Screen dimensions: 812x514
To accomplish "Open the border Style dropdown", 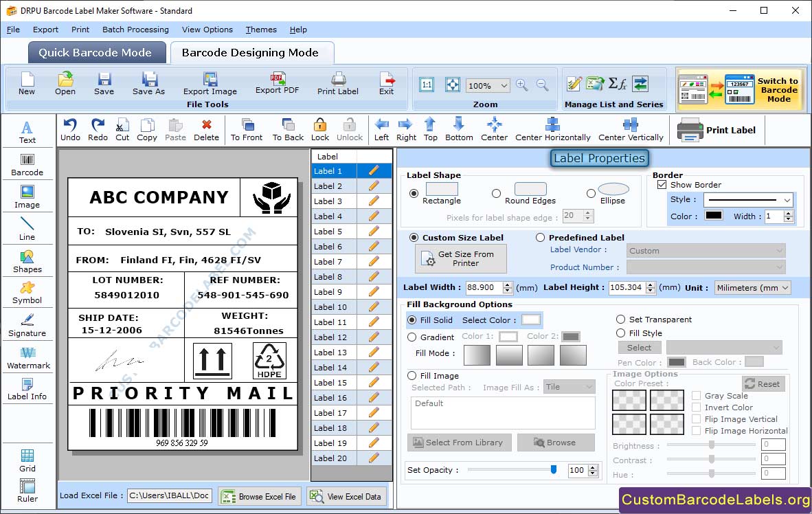I will (787, 199).
